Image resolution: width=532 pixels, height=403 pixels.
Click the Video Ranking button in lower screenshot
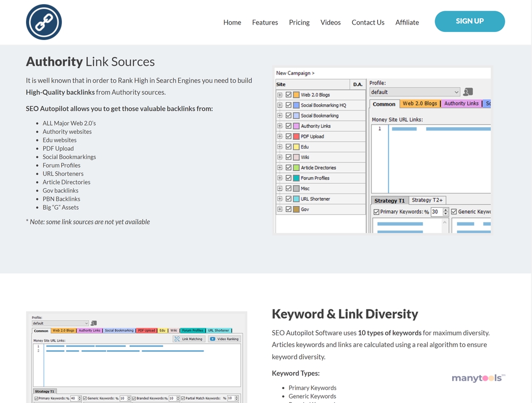[225, 339]
